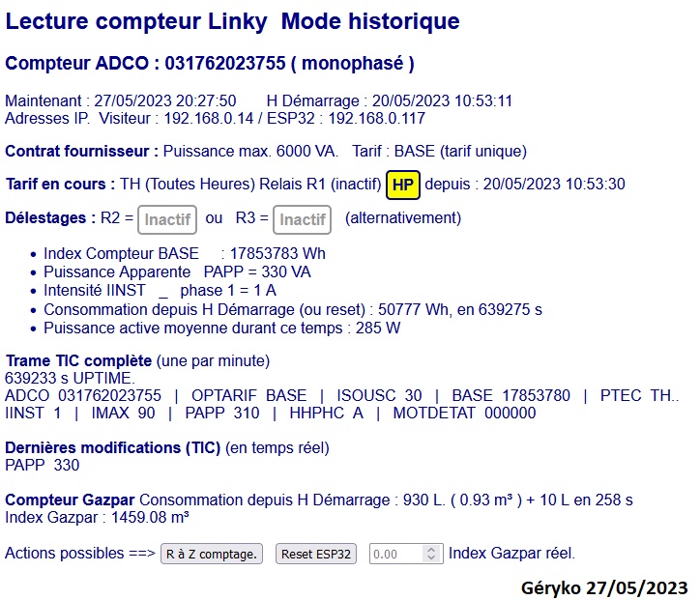Focus the Index Gazpar réel number field
The width and height of the screenshot is (700, 600).
click(406, 554)
